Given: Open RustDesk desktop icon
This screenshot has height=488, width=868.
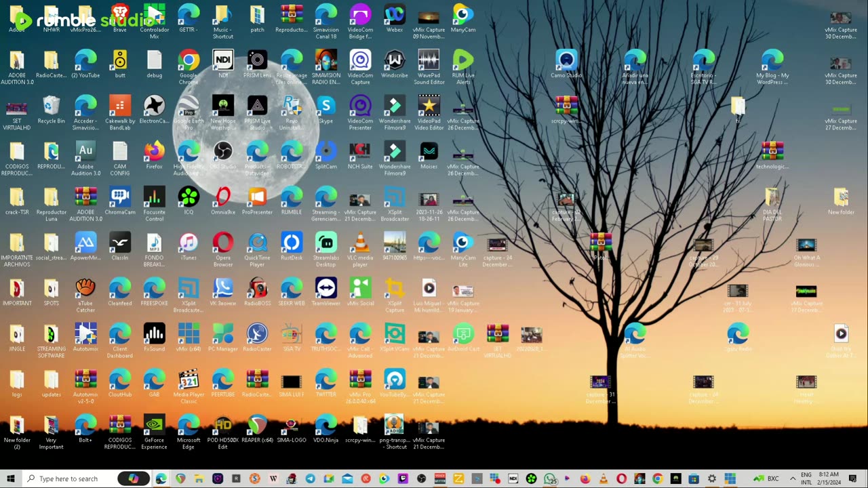Looking at the screenshot, I should pyautogui.click(x=292, y=245).
